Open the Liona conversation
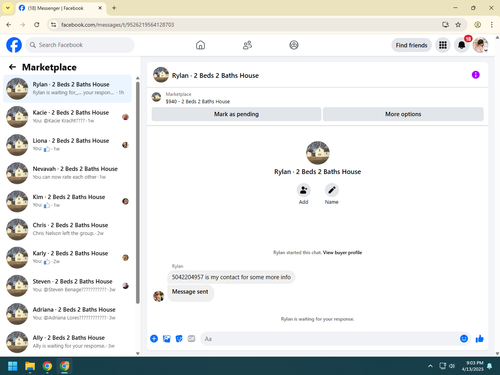Screen dimensions: 500x375 [68, 145]
